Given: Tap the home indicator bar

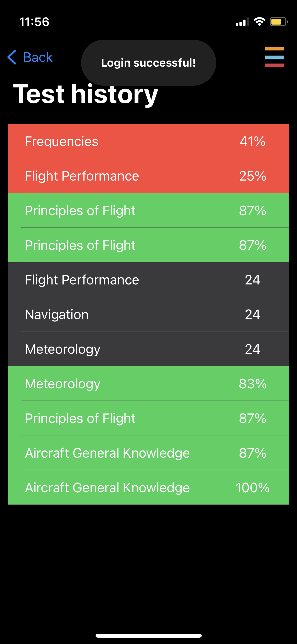Looking at the screenshot, I should 148,636.
